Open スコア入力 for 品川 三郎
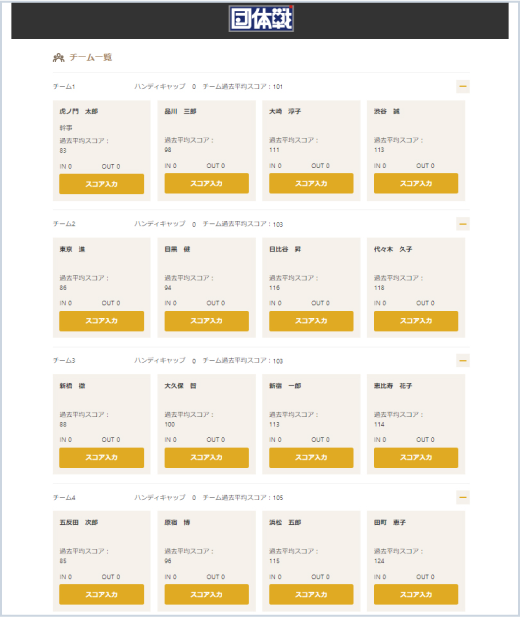 207,183
